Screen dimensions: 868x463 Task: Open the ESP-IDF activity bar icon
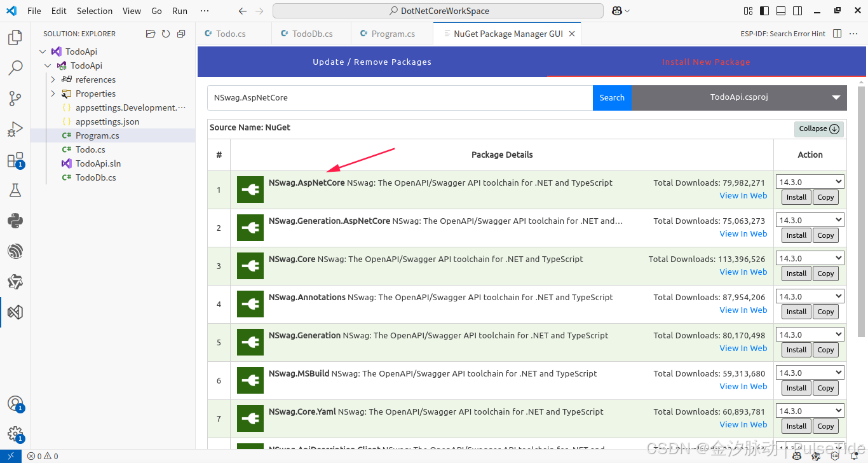[15, 251]
